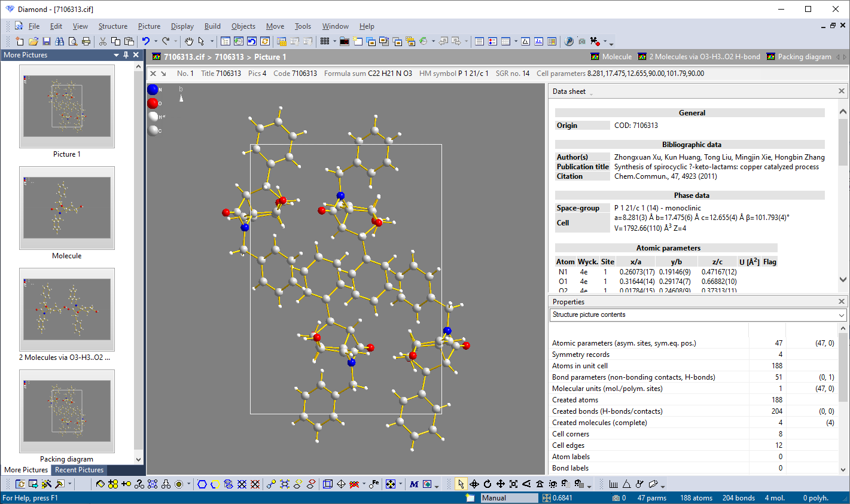Click the Draw unit cell icon
Screen dimensions: 850x504
click(x=327, y=484)
